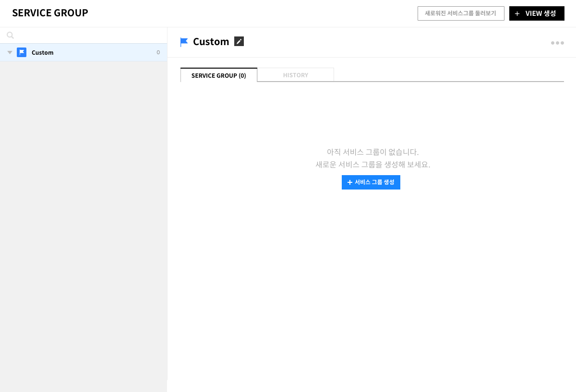Click the pencil edit icon beside Custom
576x392 pixels.
pos(239,42)
